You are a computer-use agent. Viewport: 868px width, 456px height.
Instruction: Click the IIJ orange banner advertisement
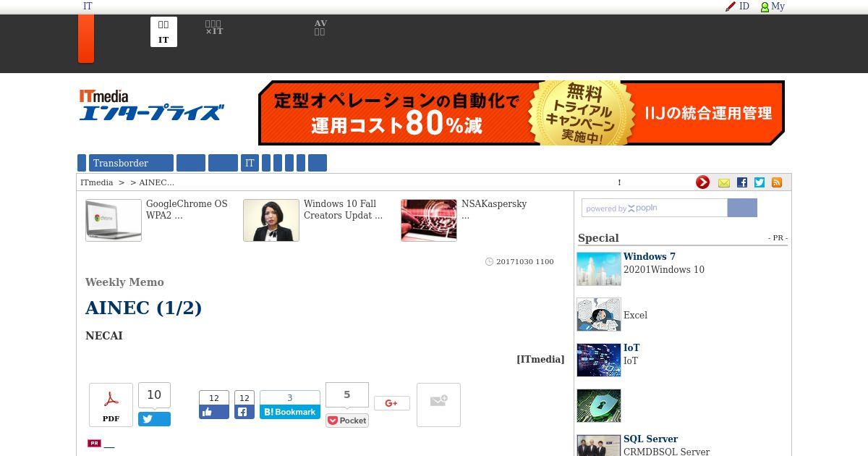[522, 113]
